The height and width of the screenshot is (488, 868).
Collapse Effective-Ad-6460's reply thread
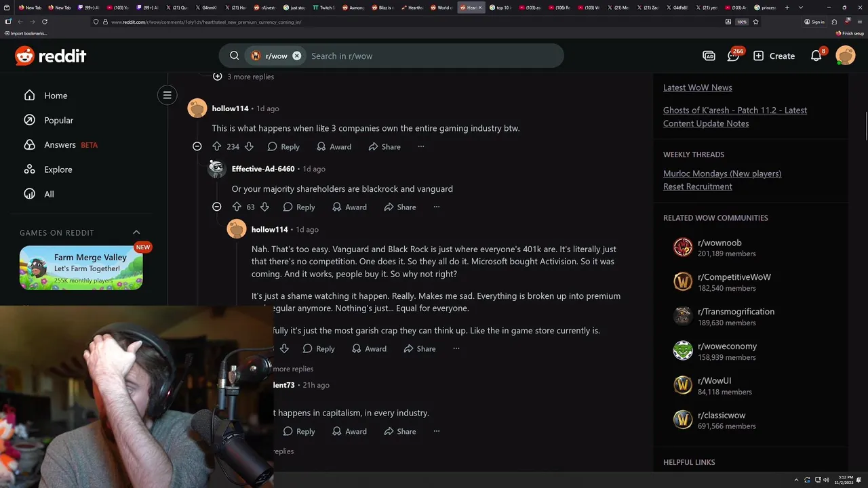point(216,207)
